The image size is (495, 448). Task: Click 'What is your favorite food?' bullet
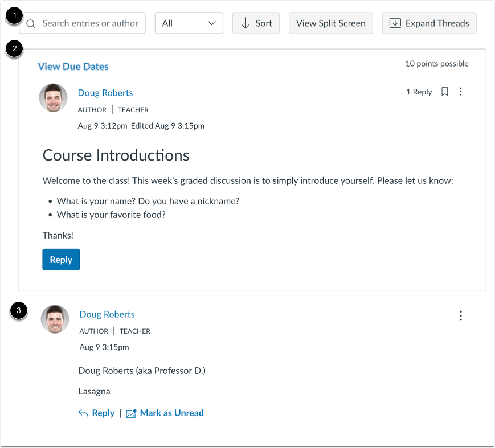click(111, 215)
